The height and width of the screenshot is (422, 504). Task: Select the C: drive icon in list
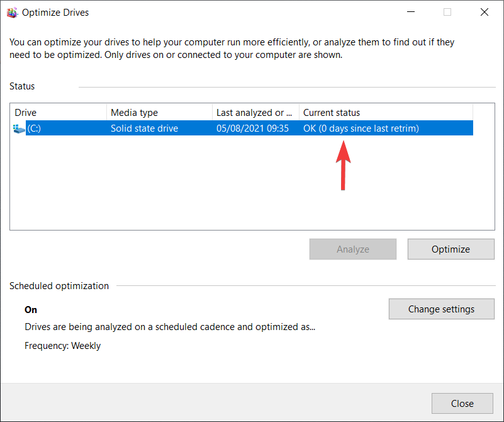coord(19,128)
